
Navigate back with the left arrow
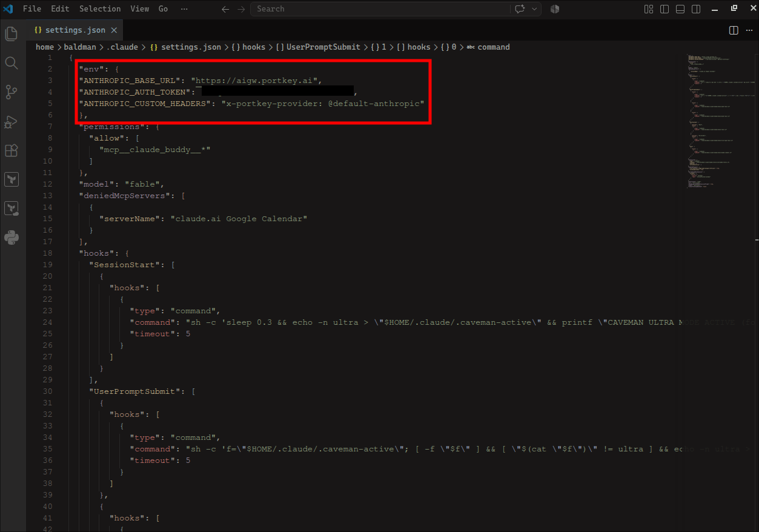pyautogui.click(x=225, y=9)
